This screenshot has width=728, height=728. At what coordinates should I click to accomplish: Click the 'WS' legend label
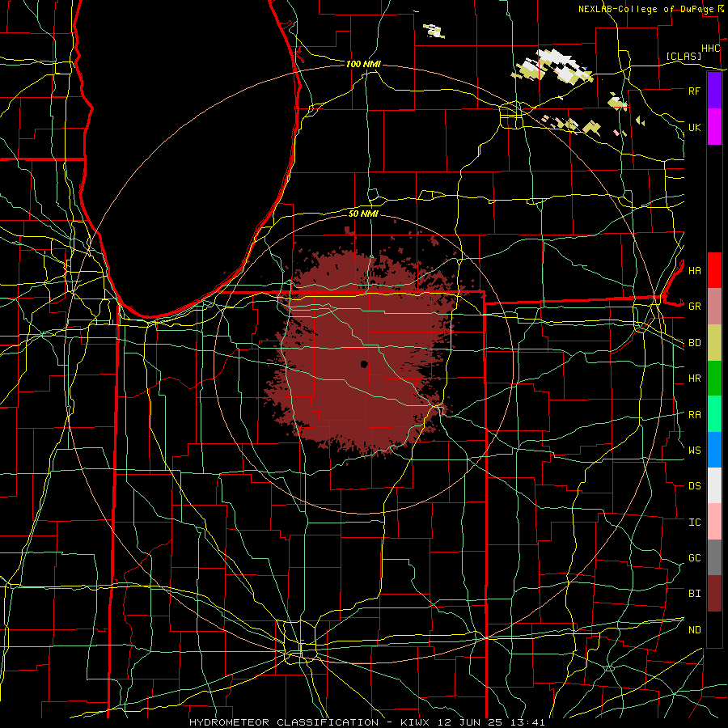pos(694,450)
